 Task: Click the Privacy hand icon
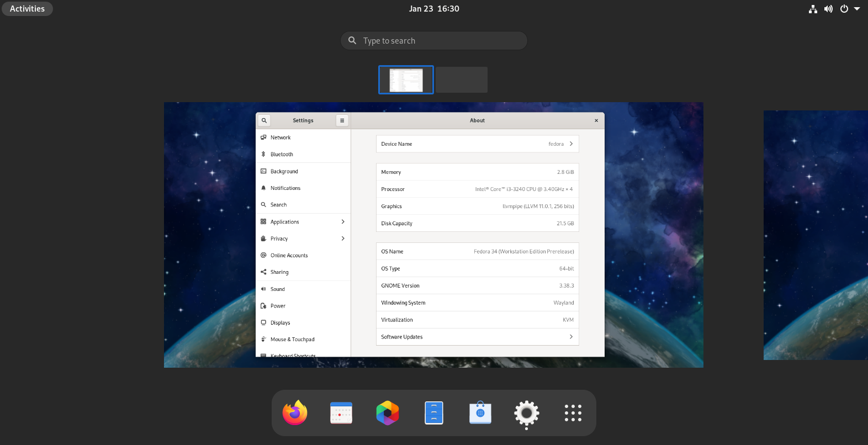click(263, 239)
